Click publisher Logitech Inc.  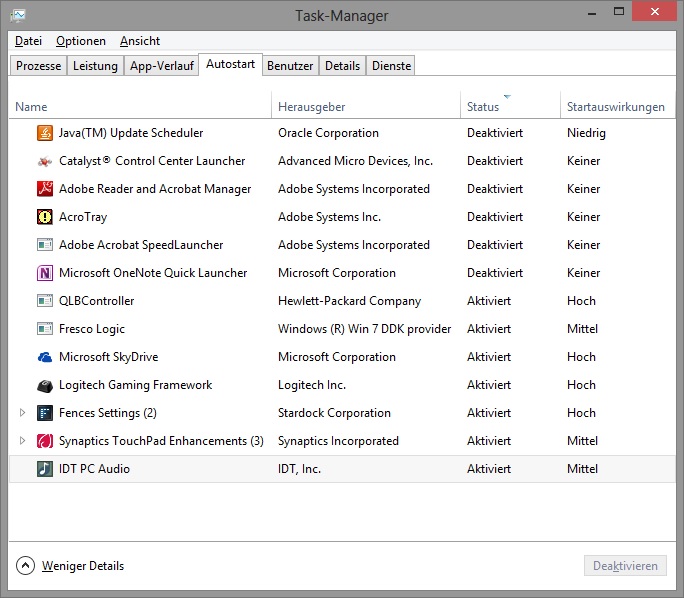[311, 385]
